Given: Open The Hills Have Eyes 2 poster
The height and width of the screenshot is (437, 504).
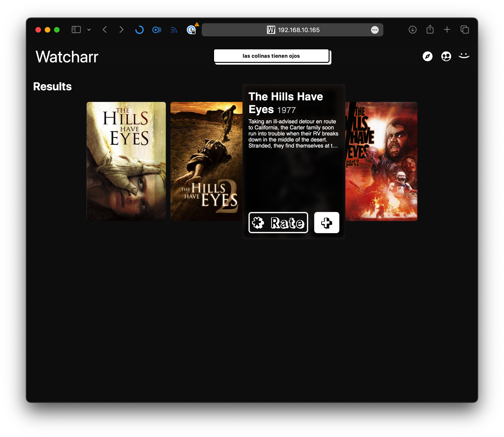Looking at the screenshot, I should click(x=206, y=161).
